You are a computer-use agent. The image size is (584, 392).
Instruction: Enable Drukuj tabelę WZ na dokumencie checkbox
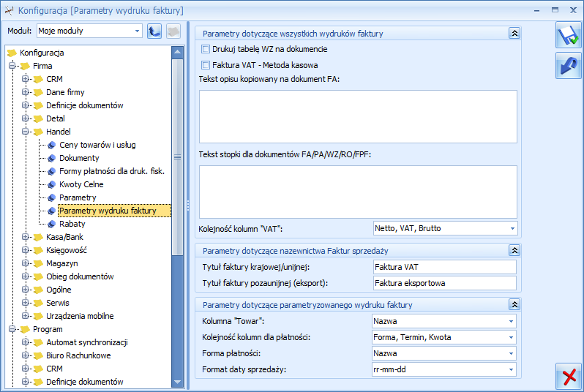tap(205, 49)
